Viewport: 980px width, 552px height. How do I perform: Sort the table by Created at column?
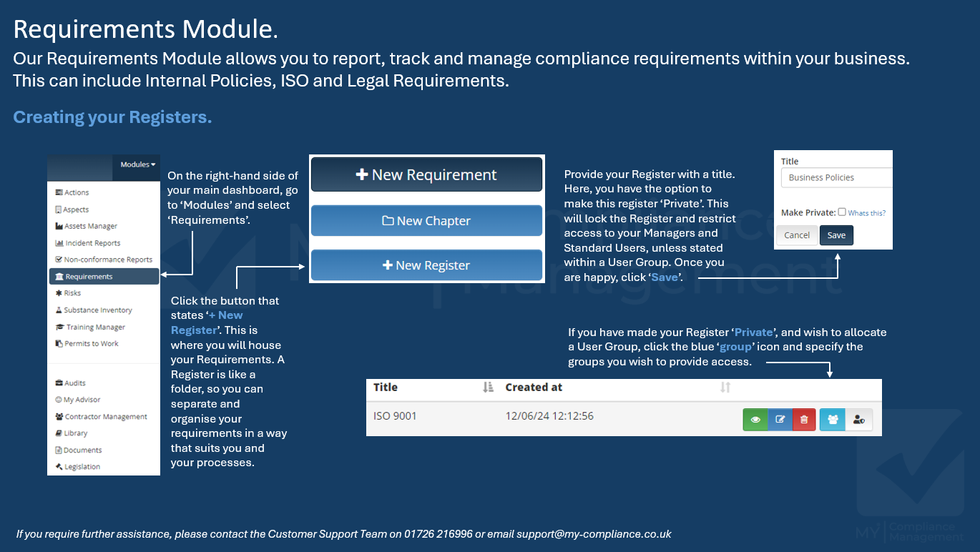725,387
